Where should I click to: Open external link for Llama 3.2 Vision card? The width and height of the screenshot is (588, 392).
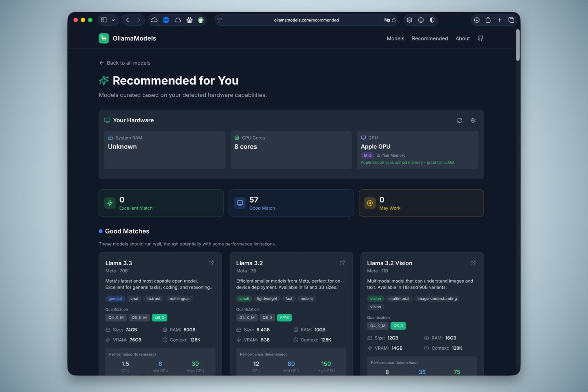(473, 263)
